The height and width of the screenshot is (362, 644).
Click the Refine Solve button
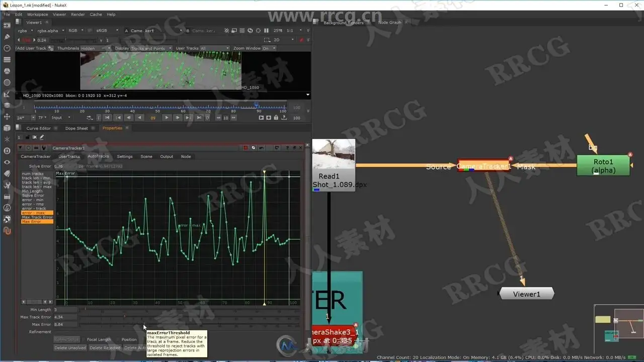point(67,339)
